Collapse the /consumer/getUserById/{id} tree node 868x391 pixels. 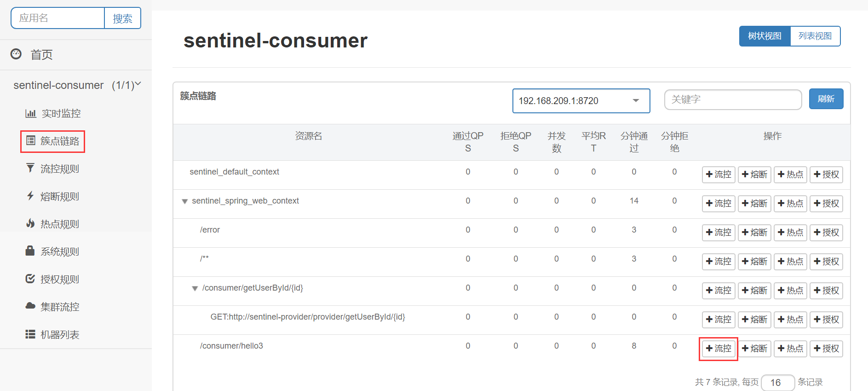click(x=195, y=288)
